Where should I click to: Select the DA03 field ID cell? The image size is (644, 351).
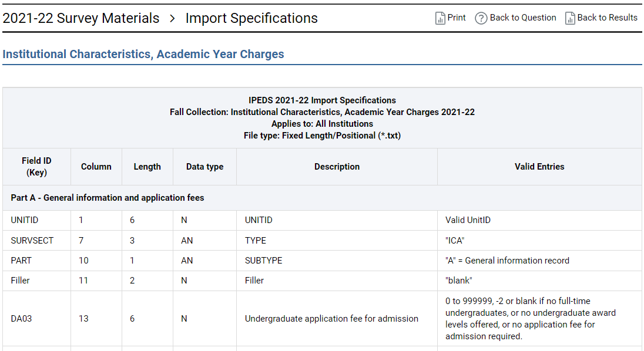tap(22, 319)
